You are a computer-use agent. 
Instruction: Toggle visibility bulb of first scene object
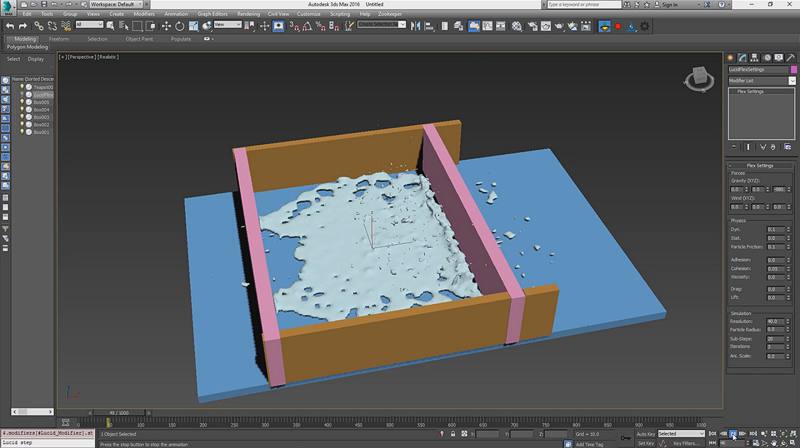(22, 87)
